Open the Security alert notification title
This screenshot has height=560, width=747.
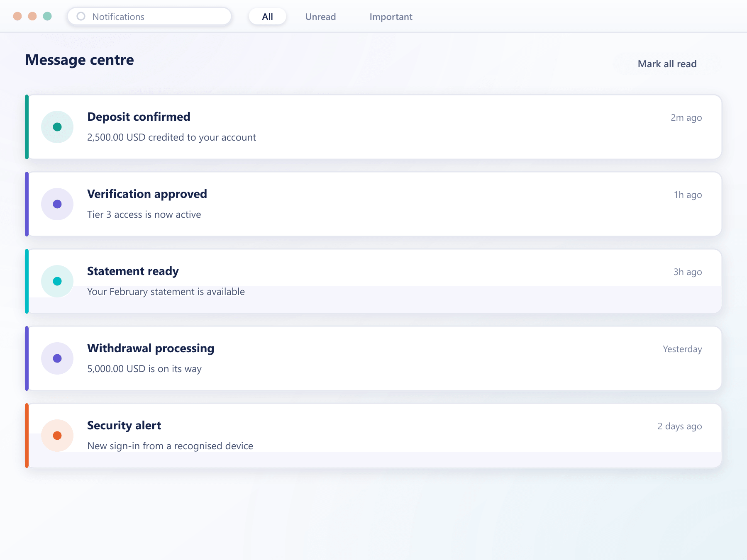point(124,426)
